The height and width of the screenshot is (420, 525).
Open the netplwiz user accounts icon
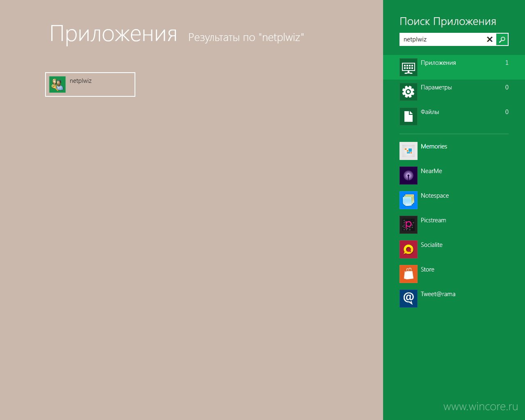pos(57,84)
